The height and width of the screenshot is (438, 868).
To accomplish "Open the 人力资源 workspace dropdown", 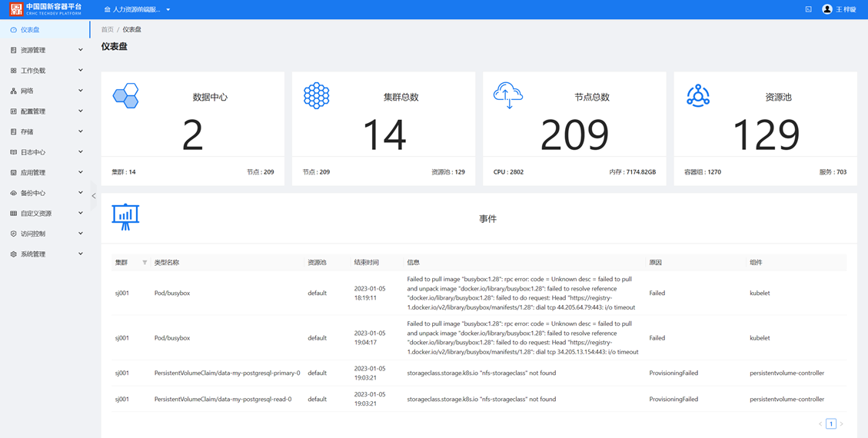I will (138, 9).
